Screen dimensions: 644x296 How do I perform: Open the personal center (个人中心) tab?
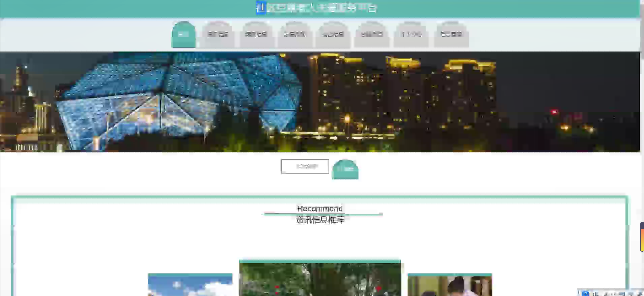(x=411, y=34)
